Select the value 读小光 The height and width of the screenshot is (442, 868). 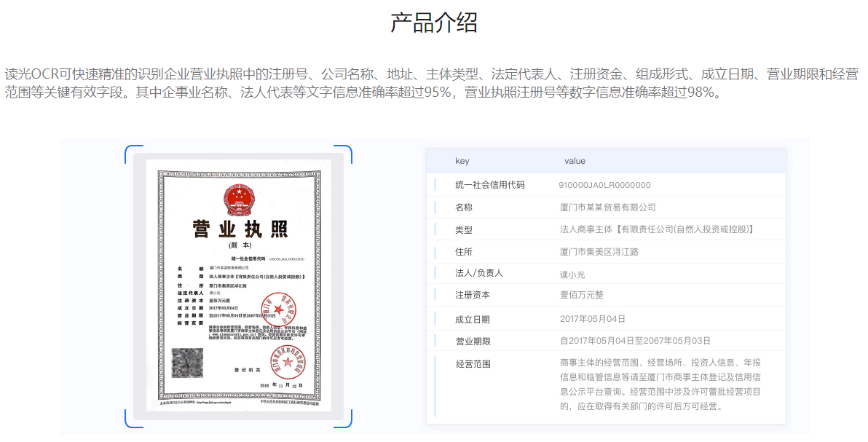pos(572,275)
